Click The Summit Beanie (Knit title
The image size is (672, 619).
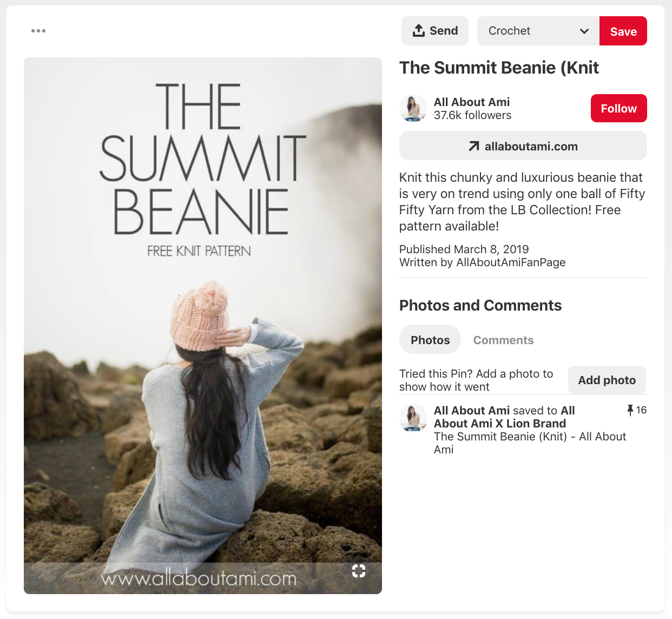coord(499,68)
